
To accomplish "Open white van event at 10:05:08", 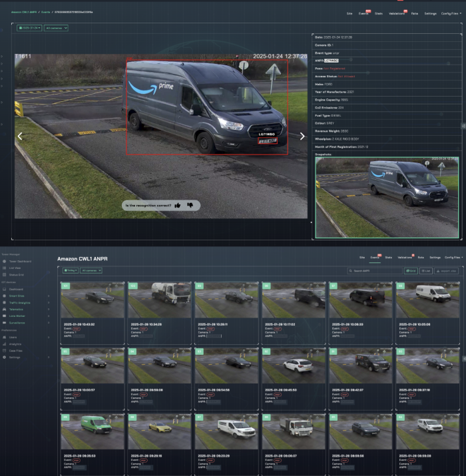I will point(428,300).
